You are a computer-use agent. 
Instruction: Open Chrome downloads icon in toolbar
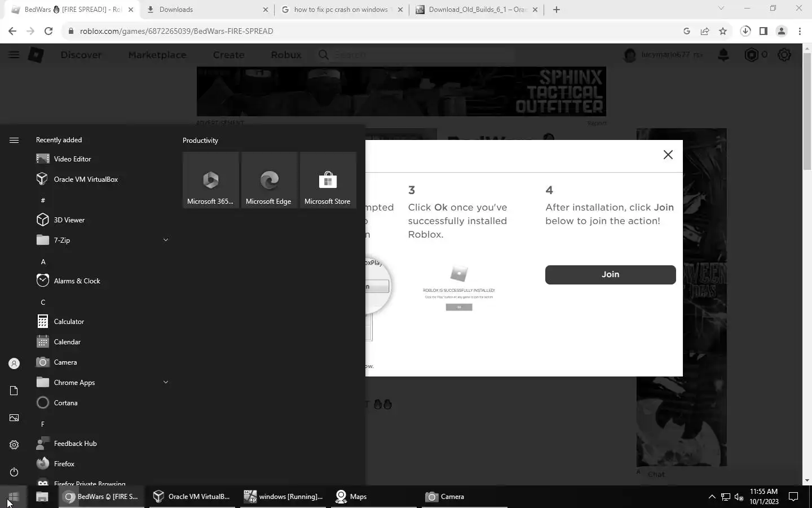click(x=745, y=31)
